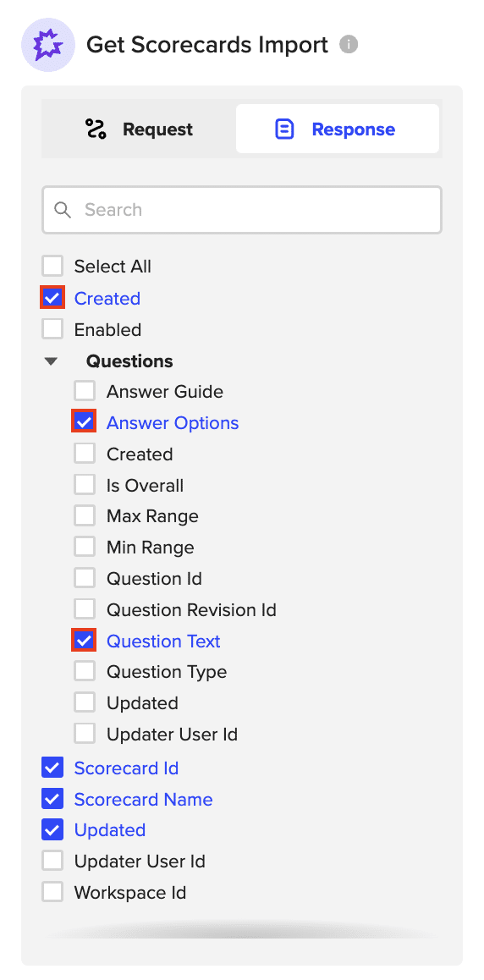The image size is (484, 980).
Task: Switch to the Request tab
Action: coord(139,129)
